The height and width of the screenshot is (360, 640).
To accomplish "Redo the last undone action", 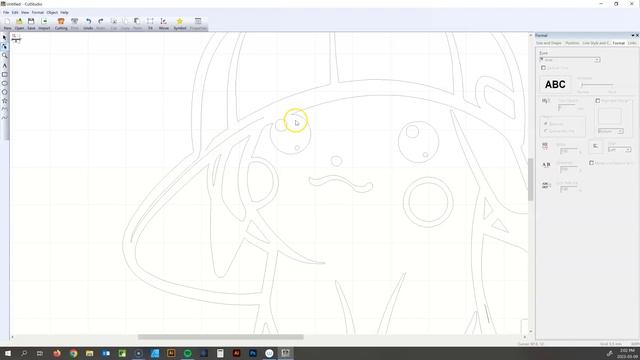I will (101, 24).
